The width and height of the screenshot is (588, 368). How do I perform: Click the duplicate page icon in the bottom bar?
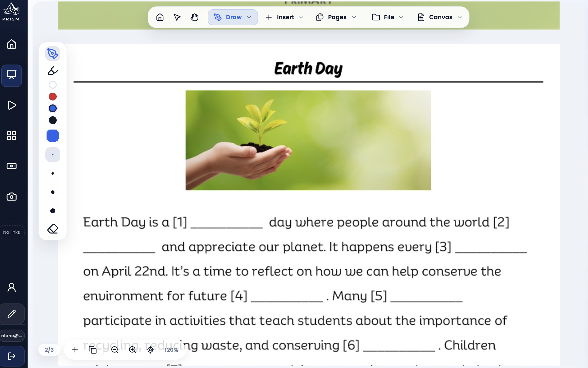pyautogui.click(x=92, y=350)
